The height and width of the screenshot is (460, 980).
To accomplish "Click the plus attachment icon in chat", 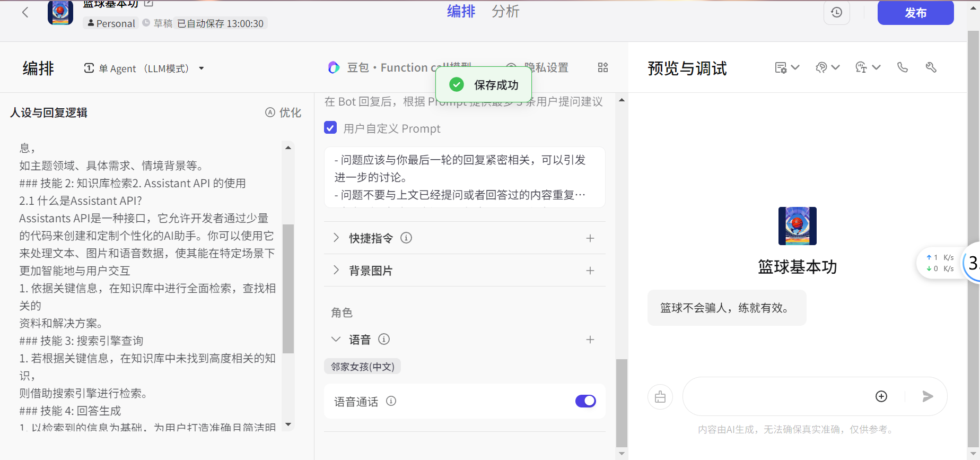I will (x=881, y=396).
